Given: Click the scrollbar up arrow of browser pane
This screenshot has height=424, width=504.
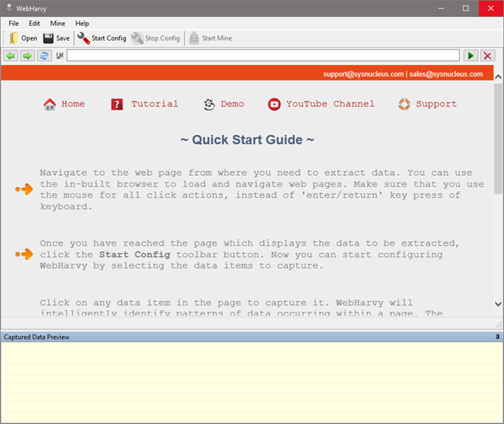Looking at the screenshot, I should (x=498, y=76).
